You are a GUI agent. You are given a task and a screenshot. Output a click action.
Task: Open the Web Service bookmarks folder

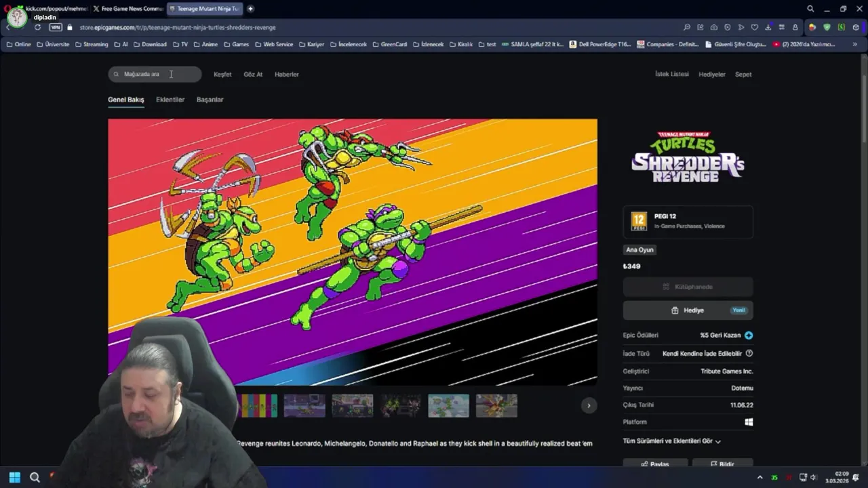pyautogui.click(x=274, y=44)
